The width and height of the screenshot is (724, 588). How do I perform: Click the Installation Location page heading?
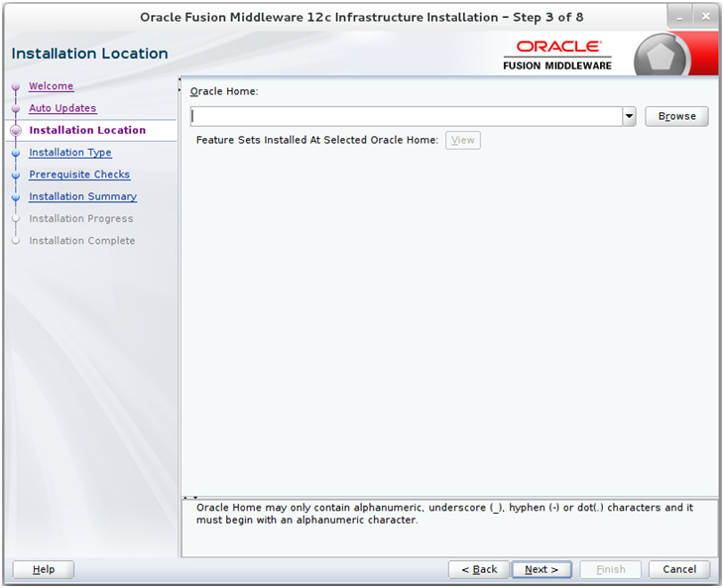click(89, 54)
